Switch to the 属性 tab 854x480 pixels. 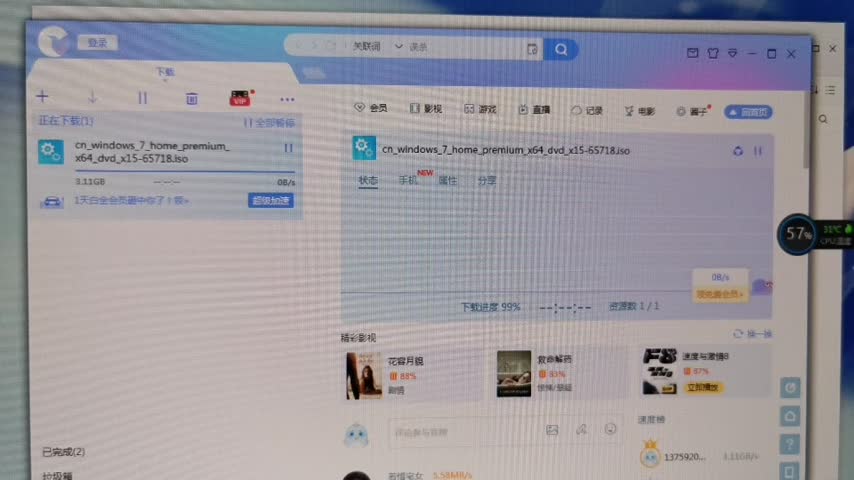coord(448,180)
